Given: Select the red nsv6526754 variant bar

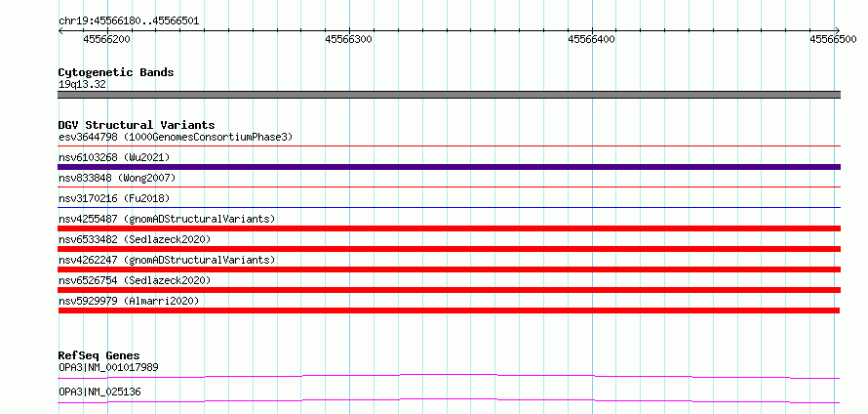Looking at the screenshot, I should coord(450,290).
